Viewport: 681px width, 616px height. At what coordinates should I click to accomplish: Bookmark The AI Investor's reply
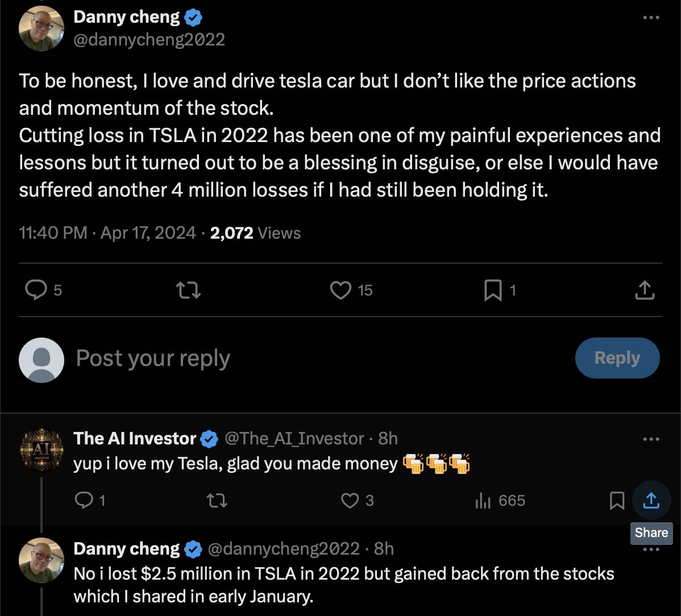pos(617,500)
